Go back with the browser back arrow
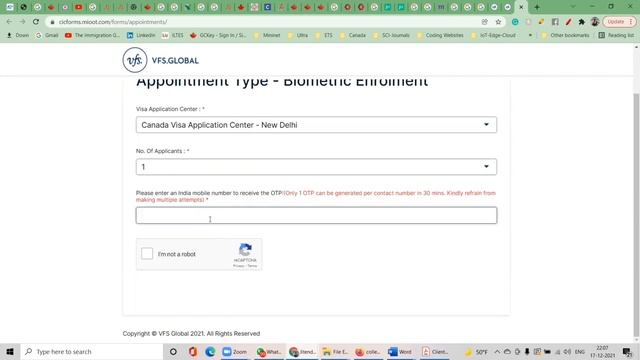640x360 pixels. click(x=9, y=22)
